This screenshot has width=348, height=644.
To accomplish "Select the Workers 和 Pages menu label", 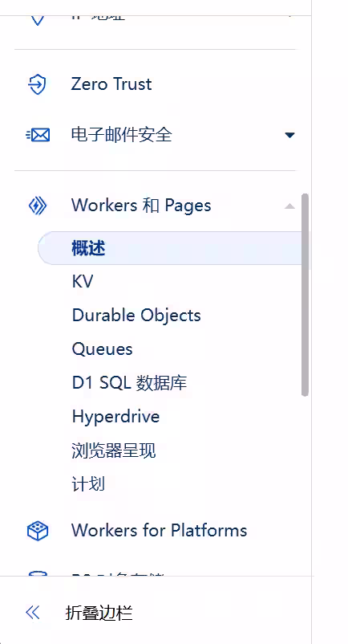I will pyautogui.click(x=141, y=206).
